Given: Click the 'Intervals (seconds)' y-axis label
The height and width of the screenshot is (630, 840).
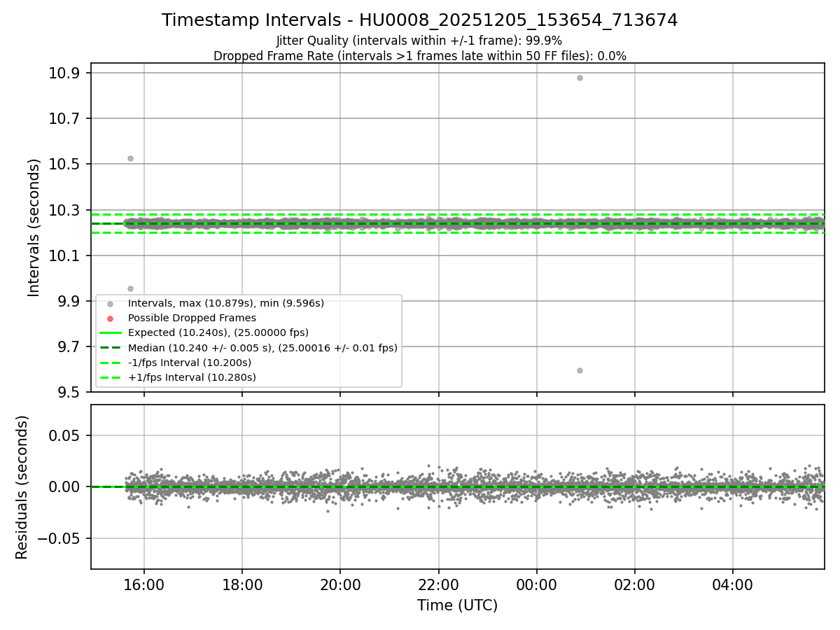Looking at the screenshot, I should click(34, 227).
